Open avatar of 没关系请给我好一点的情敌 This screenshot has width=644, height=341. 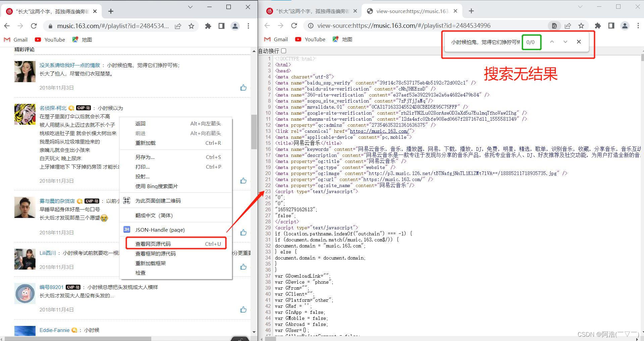25,71
